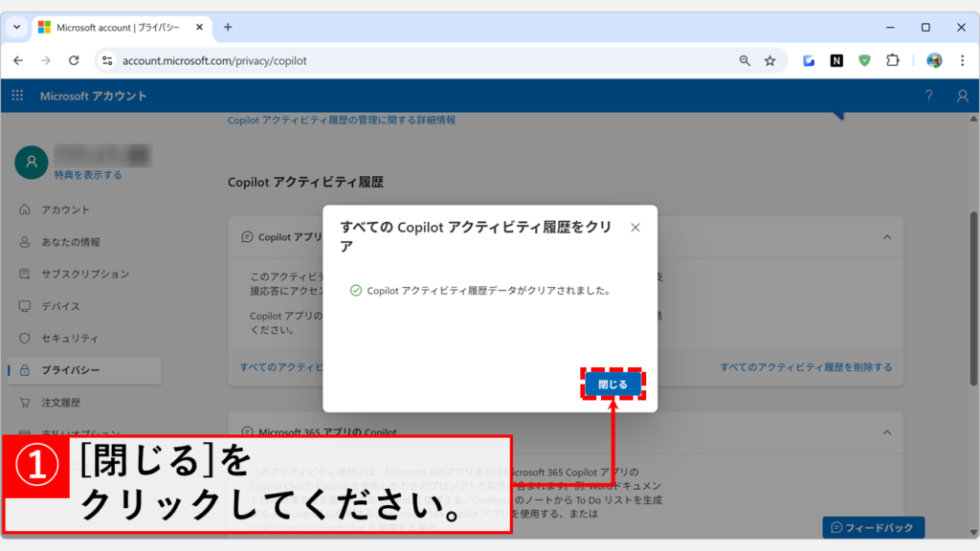Open a new browser tab

(228, 27)
